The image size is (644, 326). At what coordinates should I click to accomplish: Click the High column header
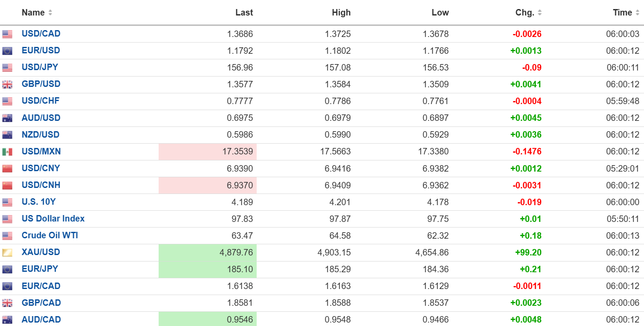pyautogui.click(x=341, y=13)
